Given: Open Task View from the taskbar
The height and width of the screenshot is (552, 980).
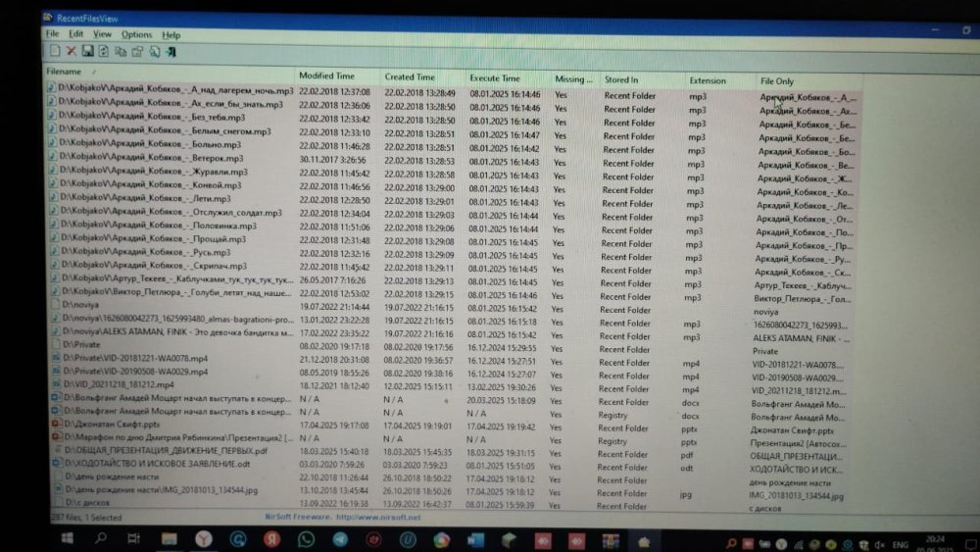Looking at the screenshot, I should click(133, 538).
